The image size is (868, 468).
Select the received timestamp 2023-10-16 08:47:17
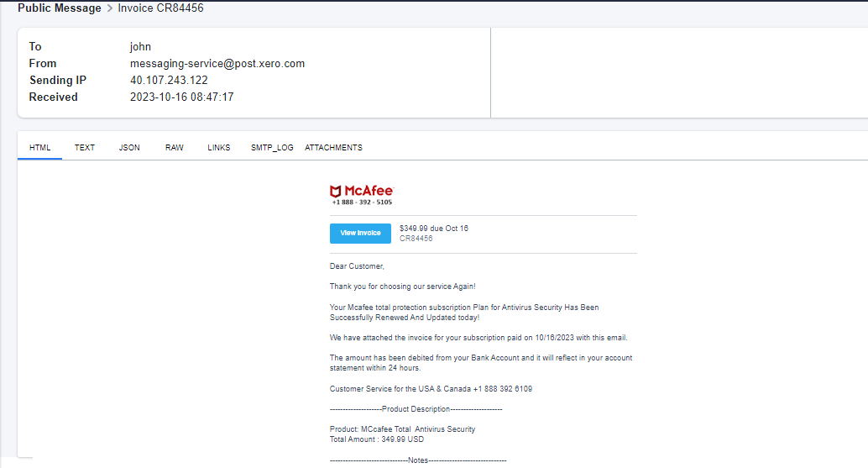click(181, 97)
